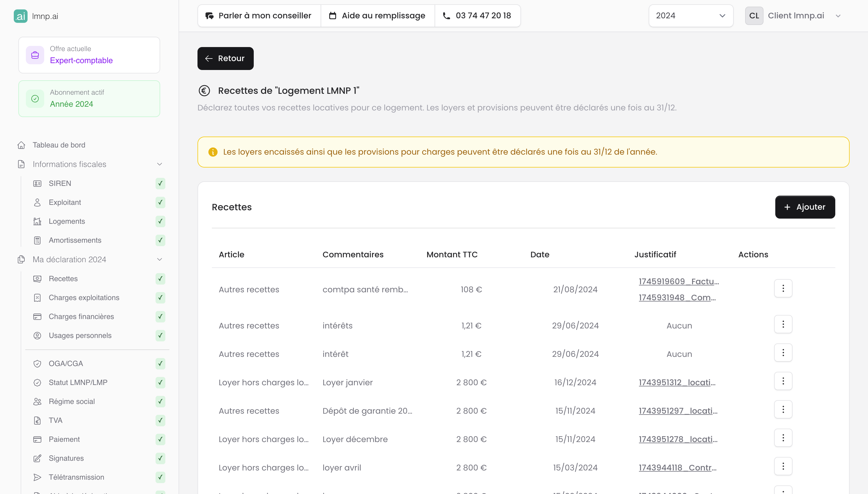
Task: Go to Régime social menu item
Action: 72,401
